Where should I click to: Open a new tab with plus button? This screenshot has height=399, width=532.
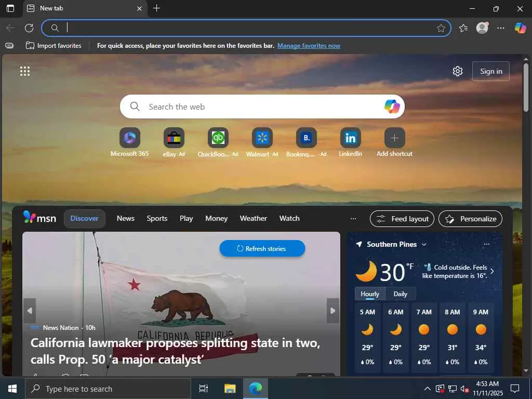156,8
